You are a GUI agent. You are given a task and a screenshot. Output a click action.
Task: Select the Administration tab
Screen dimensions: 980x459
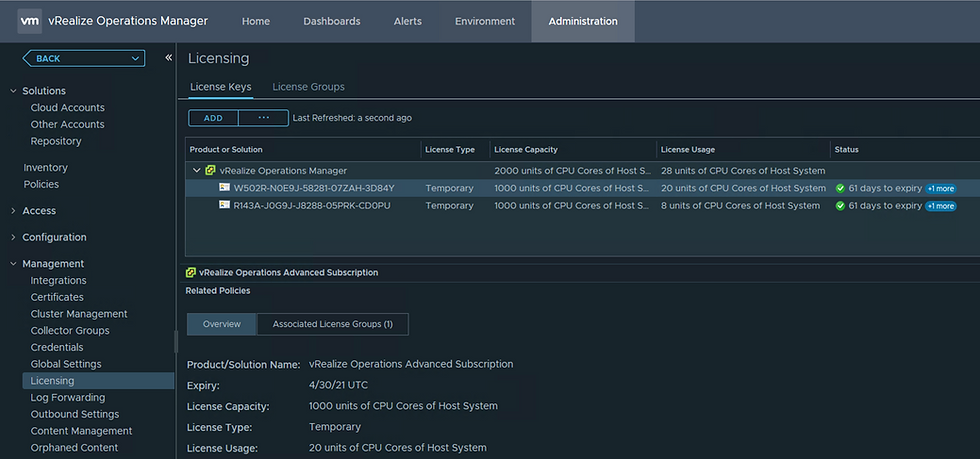click(x=583, y=21)
